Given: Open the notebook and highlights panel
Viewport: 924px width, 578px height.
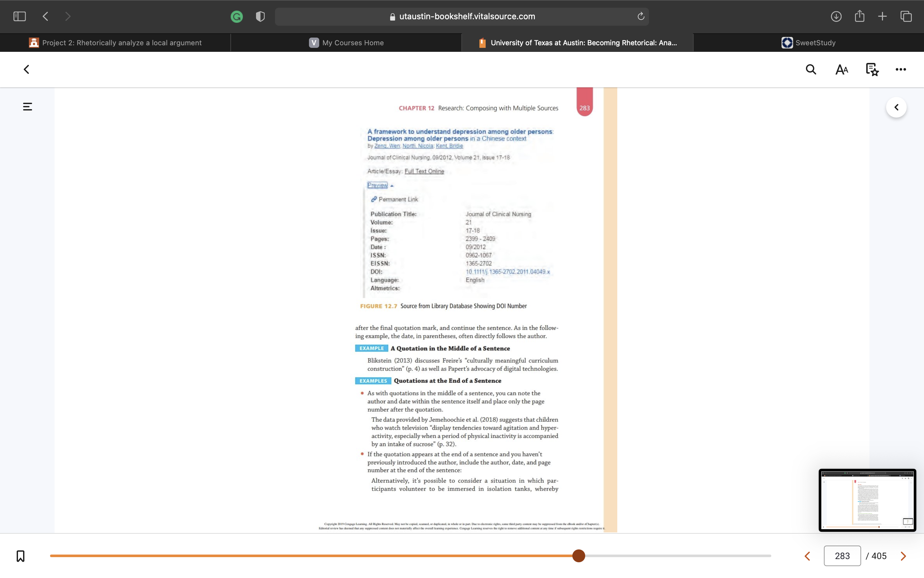Looking at the screenshot, I should point(872,70).
